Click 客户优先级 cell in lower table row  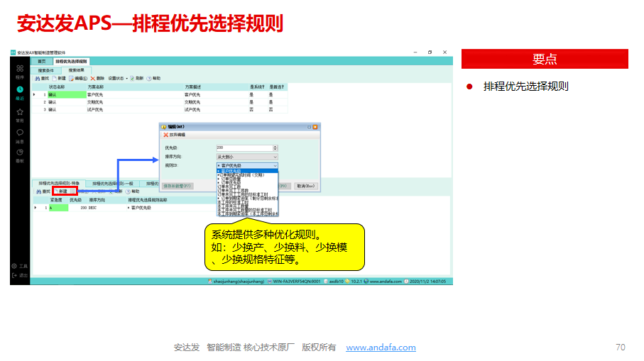pos(139,208)
